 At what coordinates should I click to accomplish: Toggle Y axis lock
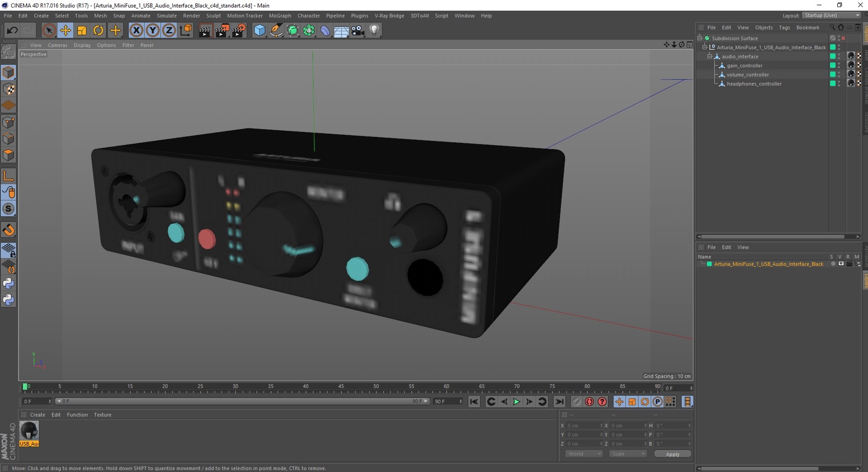pos(152,31)
